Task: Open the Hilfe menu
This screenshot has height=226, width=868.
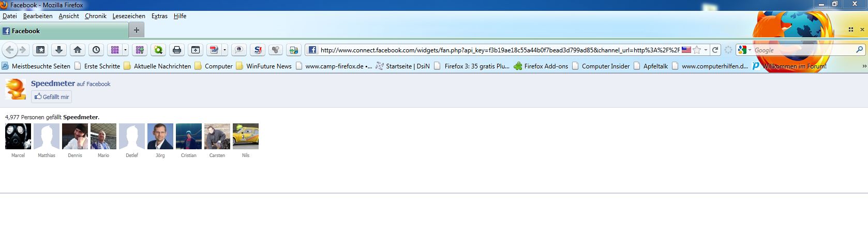Action: point(180,16)
